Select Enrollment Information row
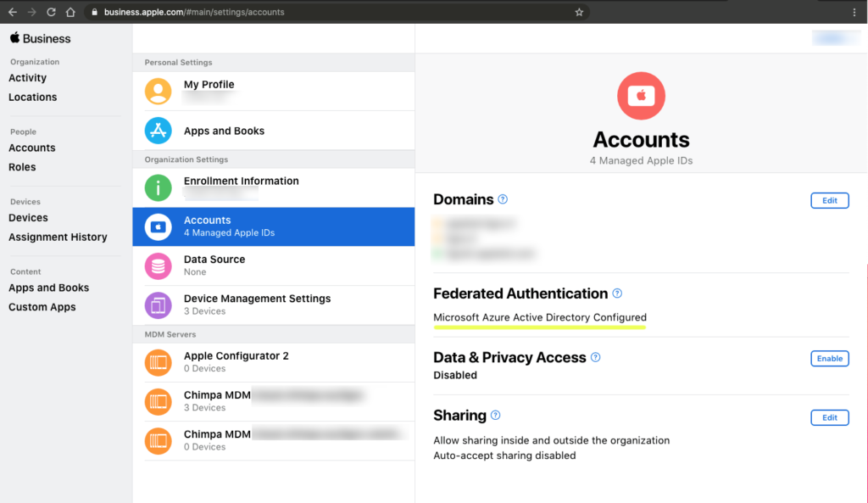This screenshot has width=868, height=503. pos(274,187)
